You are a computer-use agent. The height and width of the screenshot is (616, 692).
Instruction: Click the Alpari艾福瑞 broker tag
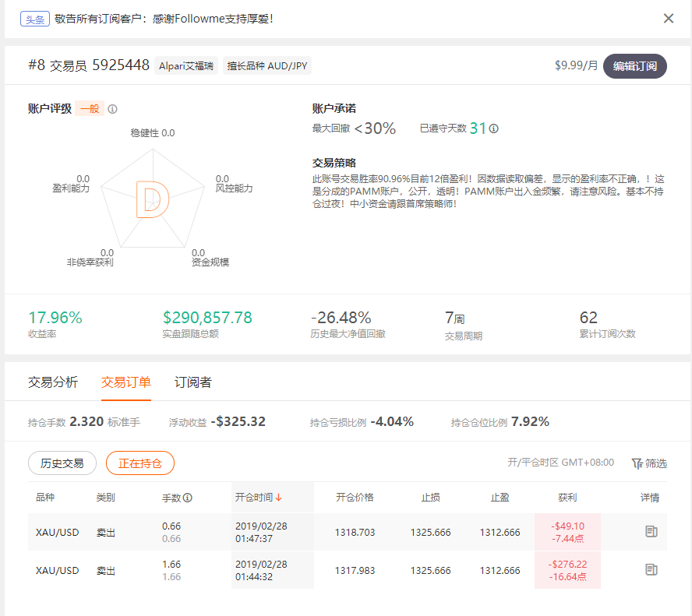[186, 65]
